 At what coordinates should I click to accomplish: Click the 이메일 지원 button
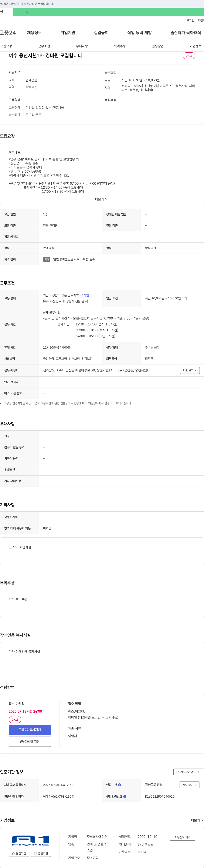click(30, 741)
